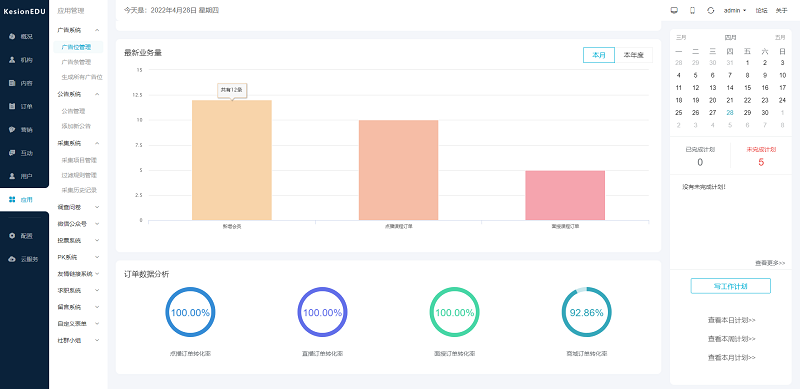
Task: Click the purple 100.00% conversion ring
Action: pos(322,312)
